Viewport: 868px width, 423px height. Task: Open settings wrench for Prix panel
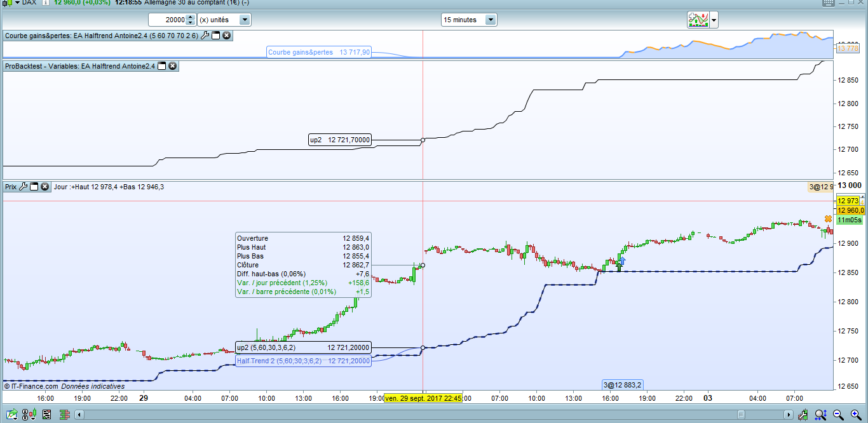click(24, 187)
